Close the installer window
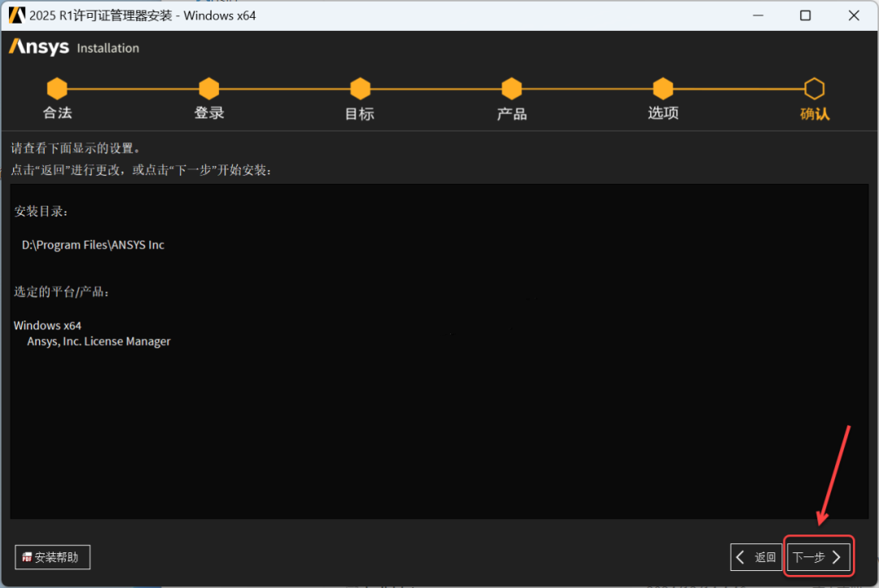 pyautogui.click(x=854, y=15)
